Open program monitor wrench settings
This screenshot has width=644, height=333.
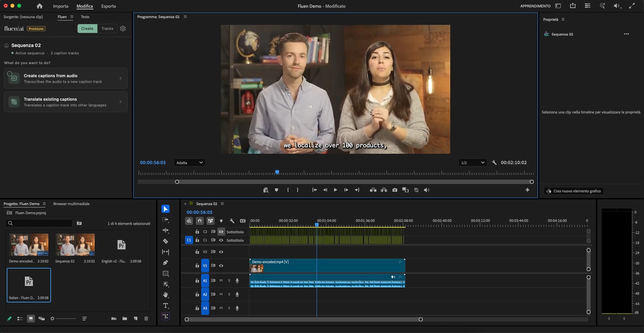click(494, 163)
